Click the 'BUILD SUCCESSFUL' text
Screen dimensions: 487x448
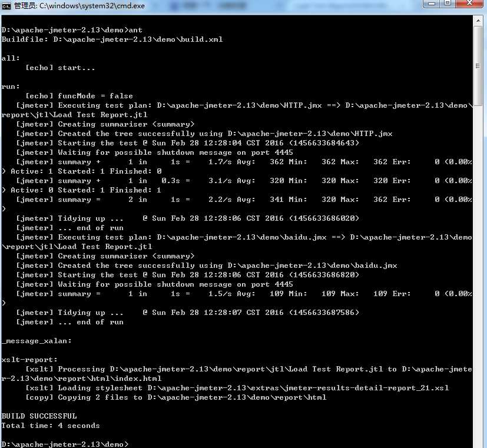coord(39,416)
